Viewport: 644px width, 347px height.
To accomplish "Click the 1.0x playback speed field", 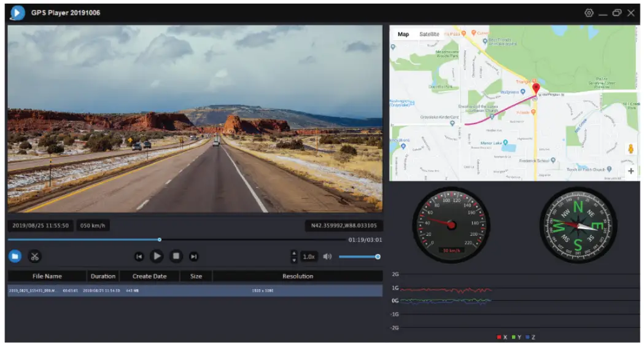I will [309, 257].
